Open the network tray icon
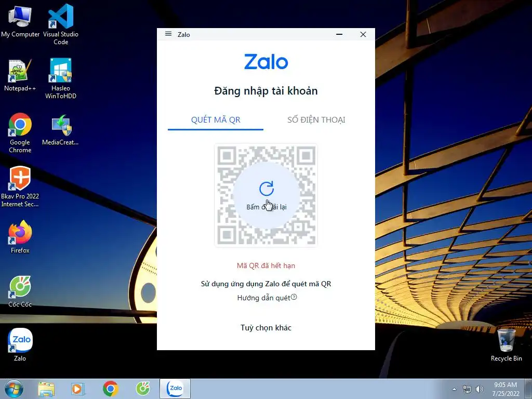Screen dimensions: 532x399 point(467,389)
